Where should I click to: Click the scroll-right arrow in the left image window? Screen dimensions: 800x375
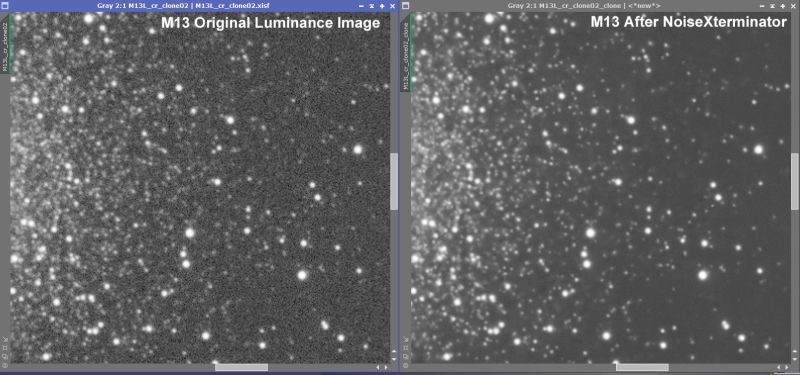pyautogui.click(x=386, y=367)
